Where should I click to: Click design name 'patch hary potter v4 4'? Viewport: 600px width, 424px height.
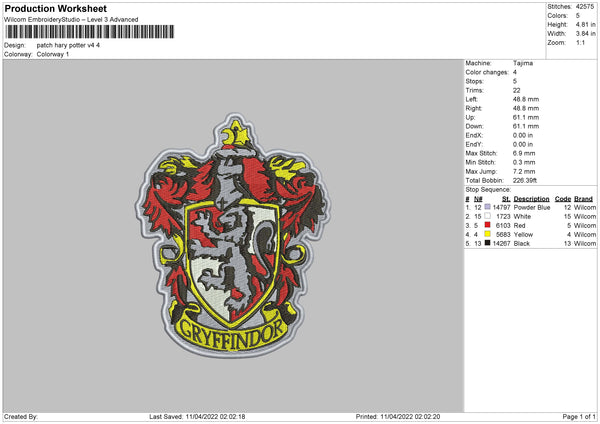pos(68,45)
